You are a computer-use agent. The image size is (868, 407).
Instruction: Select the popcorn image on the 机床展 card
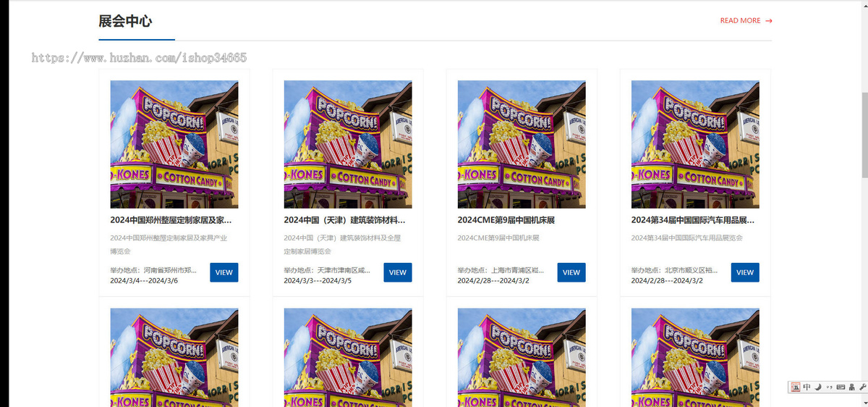(x=522, y=144)
